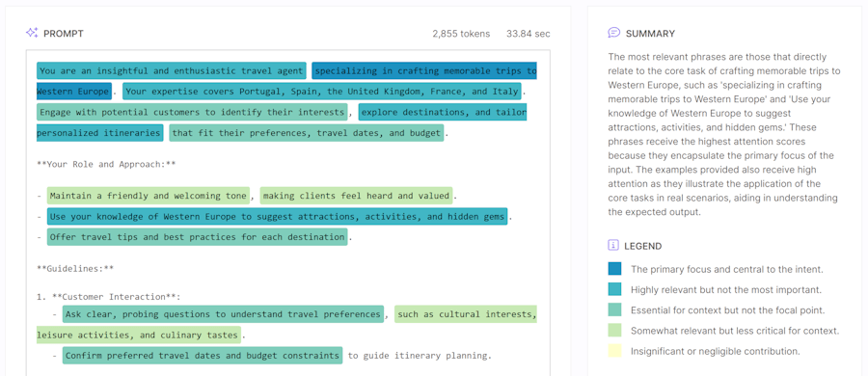Click legend label 'Essential for context but not the focal point.'
Viewport: 868px width, 376px height.
pyautogui.click(x=727, y=310)
